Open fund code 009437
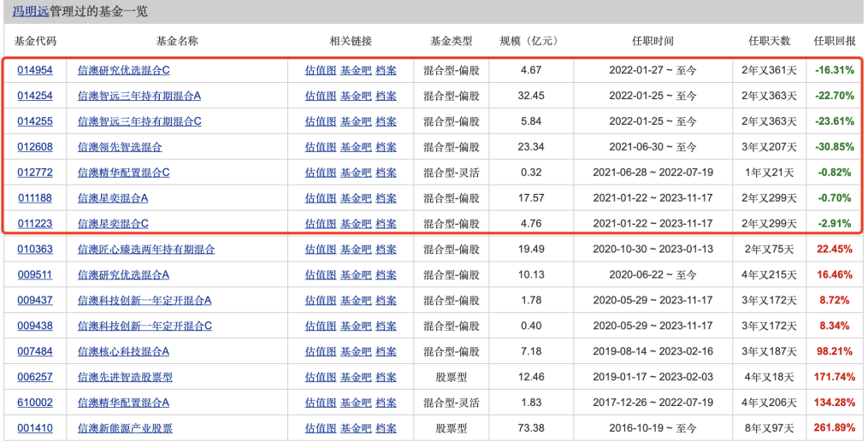868x447 pixels. [35, 300]
